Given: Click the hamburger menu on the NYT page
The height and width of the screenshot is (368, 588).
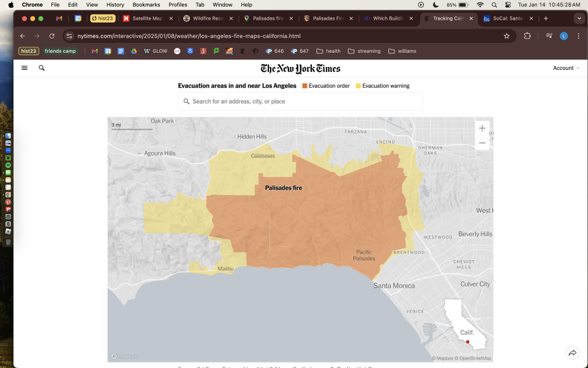Looking at the screenshot, I should pos(24,68).
